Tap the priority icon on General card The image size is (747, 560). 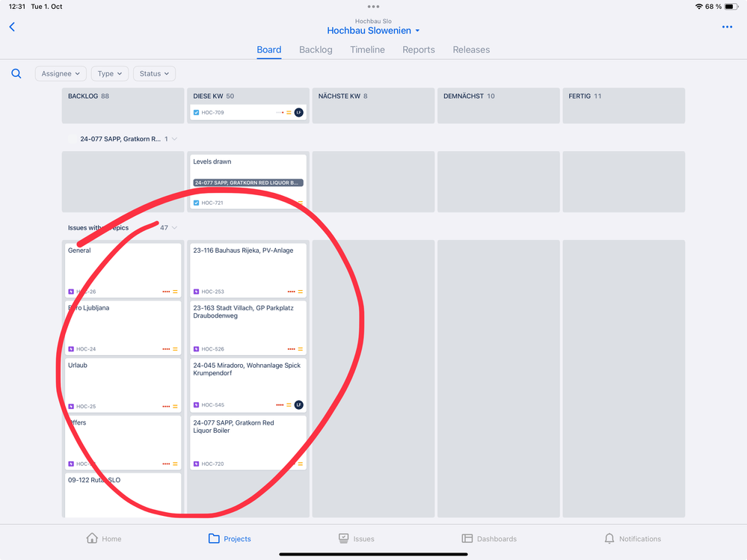(175, 292)
